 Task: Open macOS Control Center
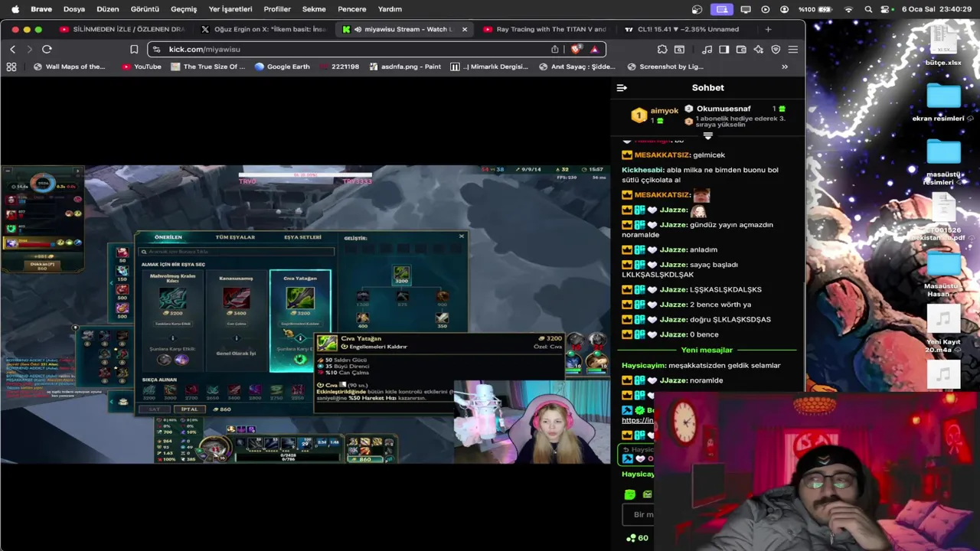tap(887, 9)
